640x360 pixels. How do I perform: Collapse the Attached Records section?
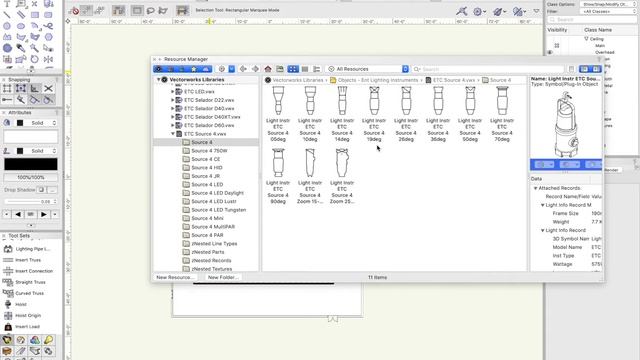pyautogui.click(x=536, y=188)
